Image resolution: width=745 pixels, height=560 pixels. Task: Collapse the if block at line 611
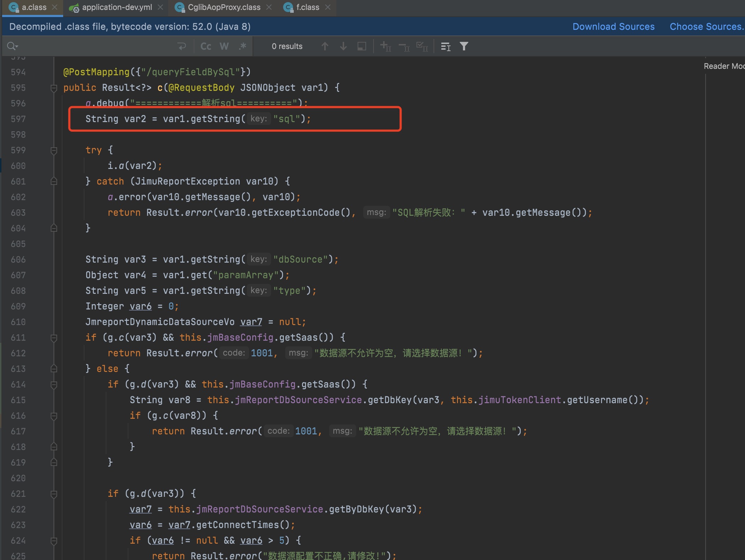coord(54,338)
